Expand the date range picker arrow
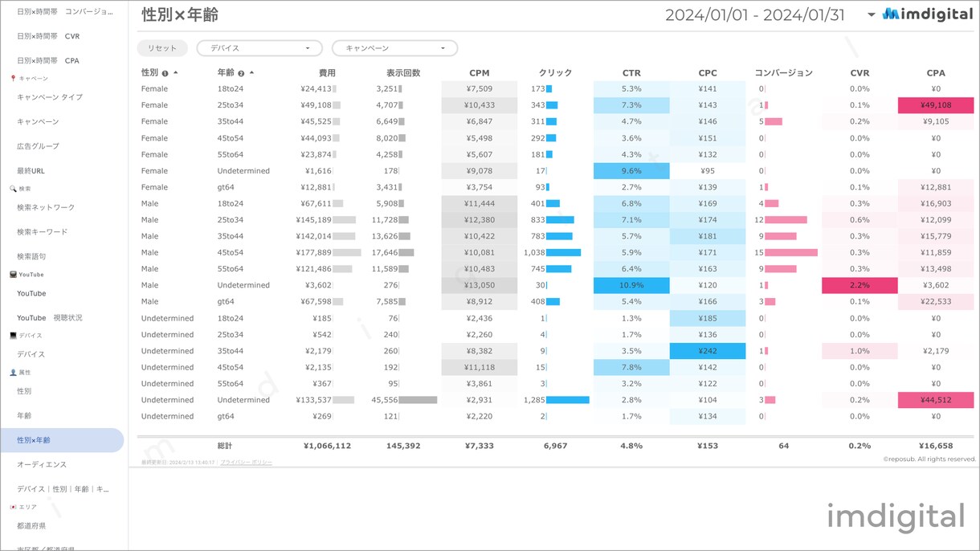 point(872,15)
